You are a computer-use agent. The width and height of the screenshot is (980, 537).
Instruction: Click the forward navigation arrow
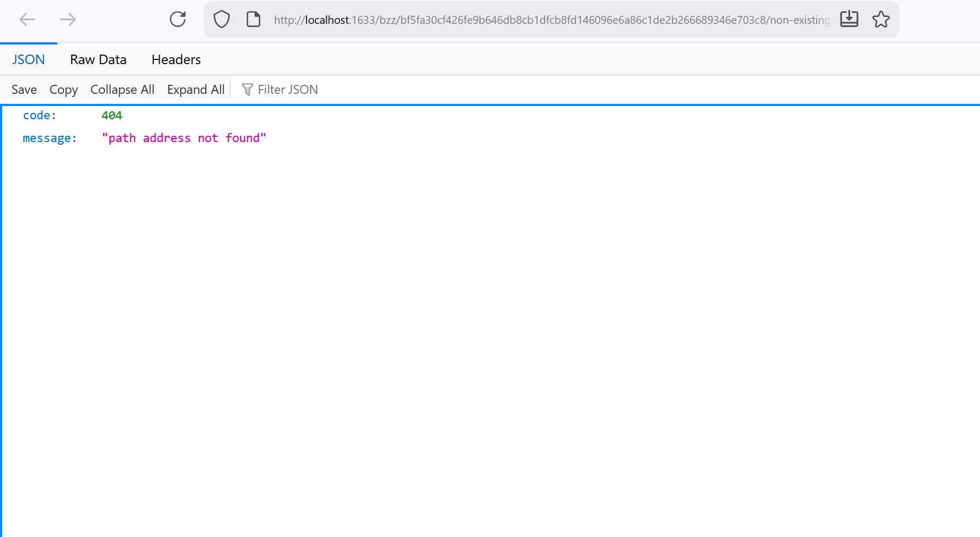coord(67,19)
